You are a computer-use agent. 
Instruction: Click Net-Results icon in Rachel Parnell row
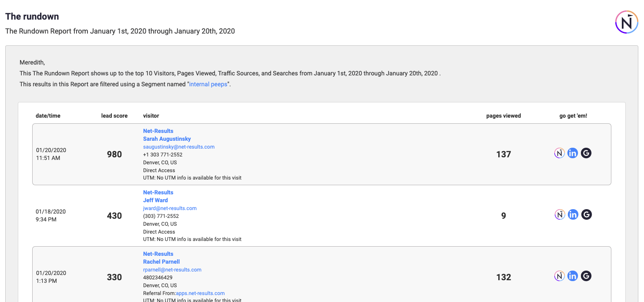pyautogui.click(x=560, y=276)
